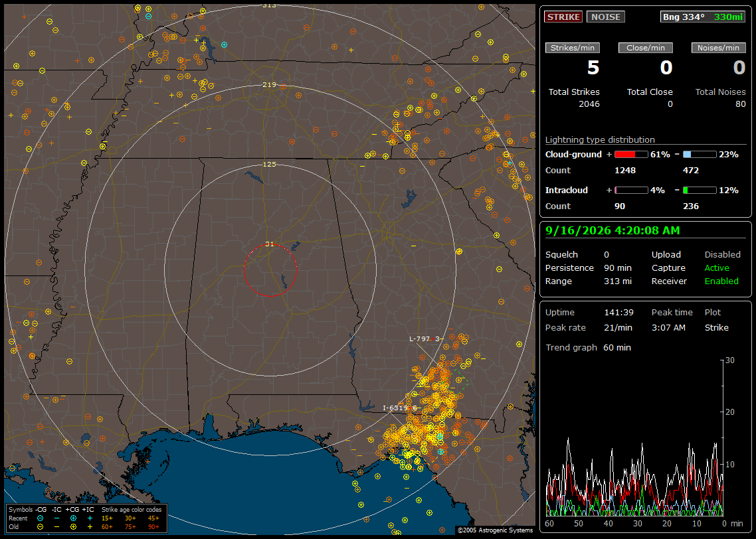756x539 pixels.
Task: Click the old +CG yellow symbol in legend
Action: click(73, 527)
